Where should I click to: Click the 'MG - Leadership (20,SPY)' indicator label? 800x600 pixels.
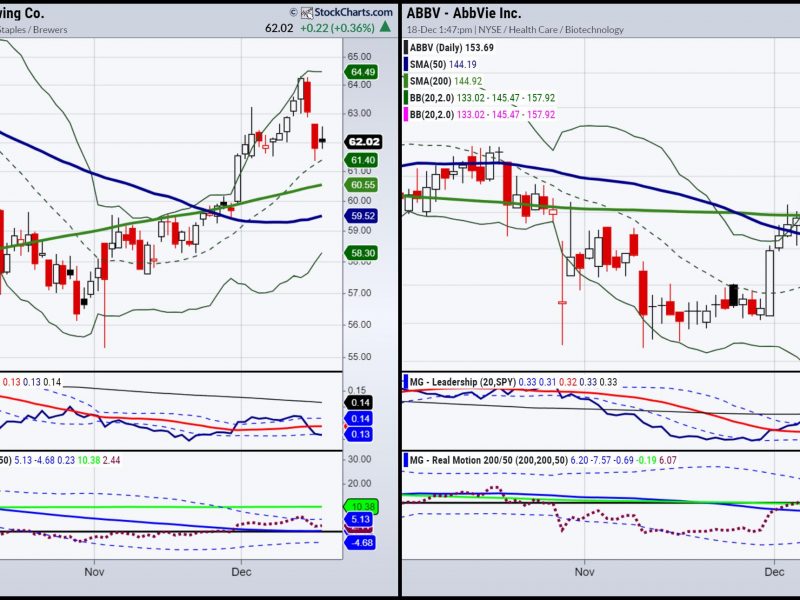463,382
